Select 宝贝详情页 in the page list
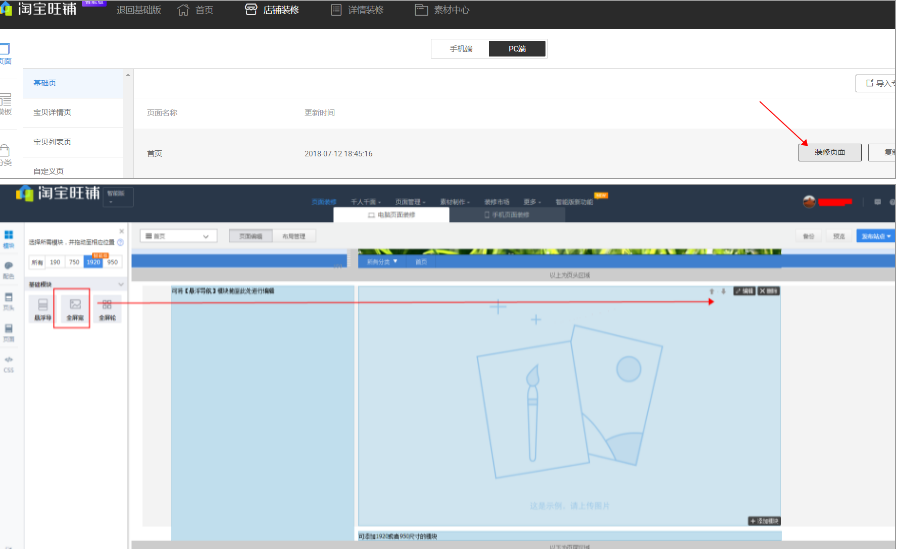900x549 pixels. (x=52, y=112)
